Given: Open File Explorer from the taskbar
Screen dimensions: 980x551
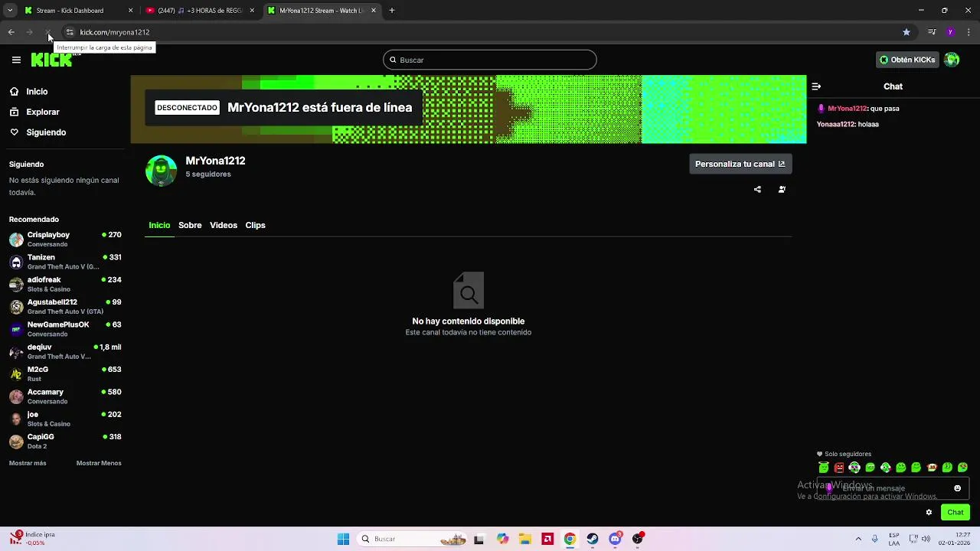Looking at the screenshot, I should (525, 539).
